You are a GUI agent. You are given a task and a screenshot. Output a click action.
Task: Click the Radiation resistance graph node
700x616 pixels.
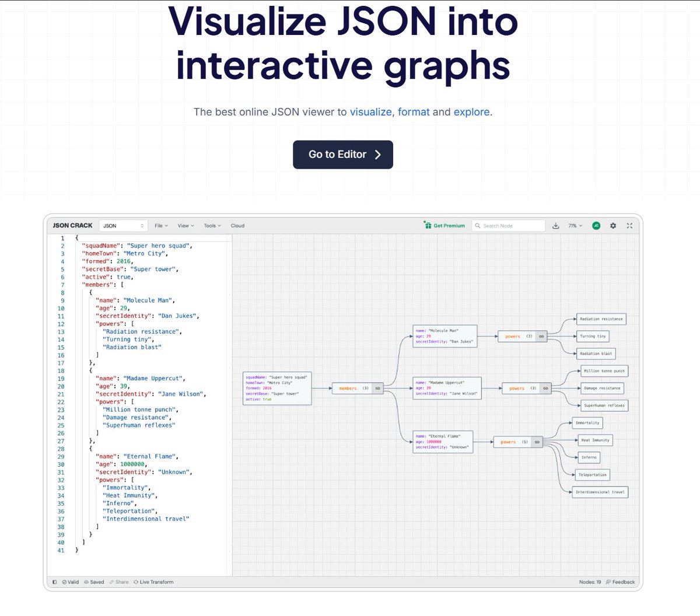[x=601, y=319]
